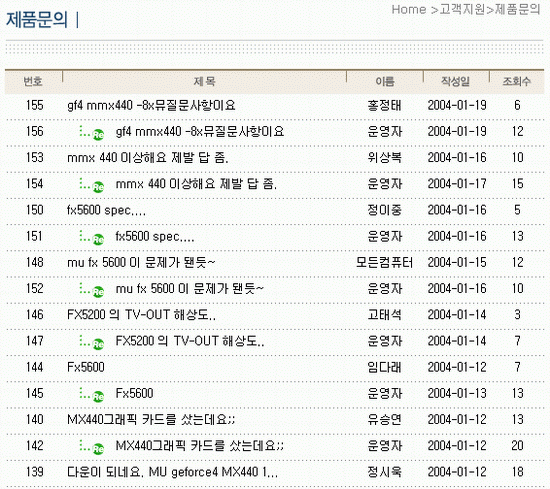The height and width of the screenshot is (489, 550).
Task: Click author name 임다래
Action: (384, 367)
